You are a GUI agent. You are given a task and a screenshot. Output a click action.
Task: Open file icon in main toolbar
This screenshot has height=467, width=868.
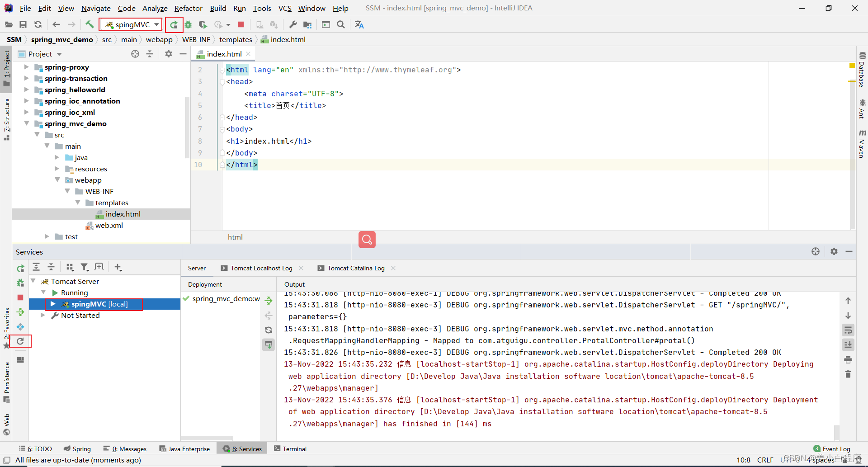(x=9, y=24)
